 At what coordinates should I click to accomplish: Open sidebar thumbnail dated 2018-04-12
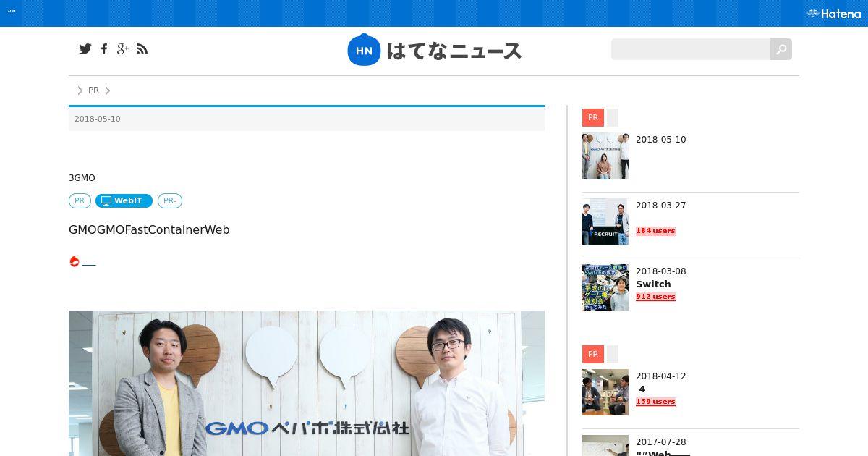[x=605, y=392]
